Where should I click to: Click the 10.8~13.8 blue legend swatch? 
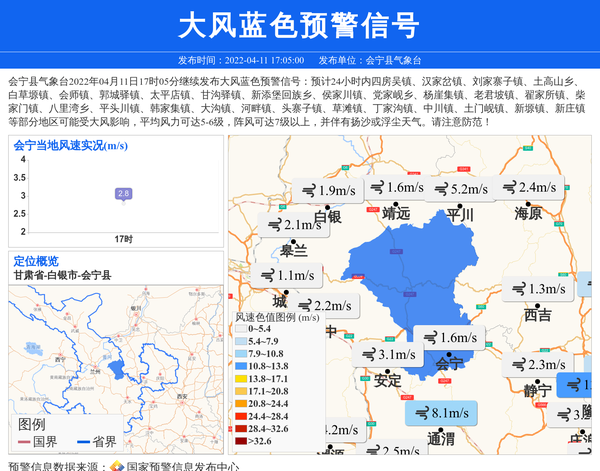(x=241, y=366)
